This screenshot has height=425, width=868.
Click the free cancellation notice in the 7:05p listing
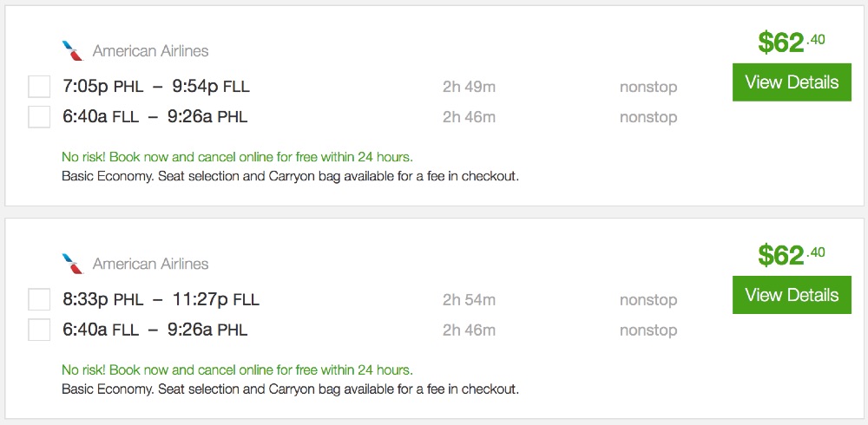click(237, 157)
